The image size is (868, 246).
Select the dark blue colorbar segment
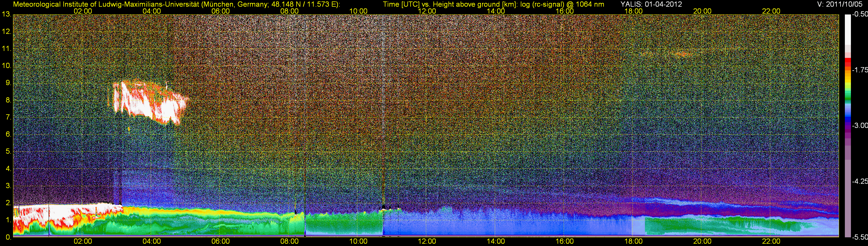click(847, 121)
